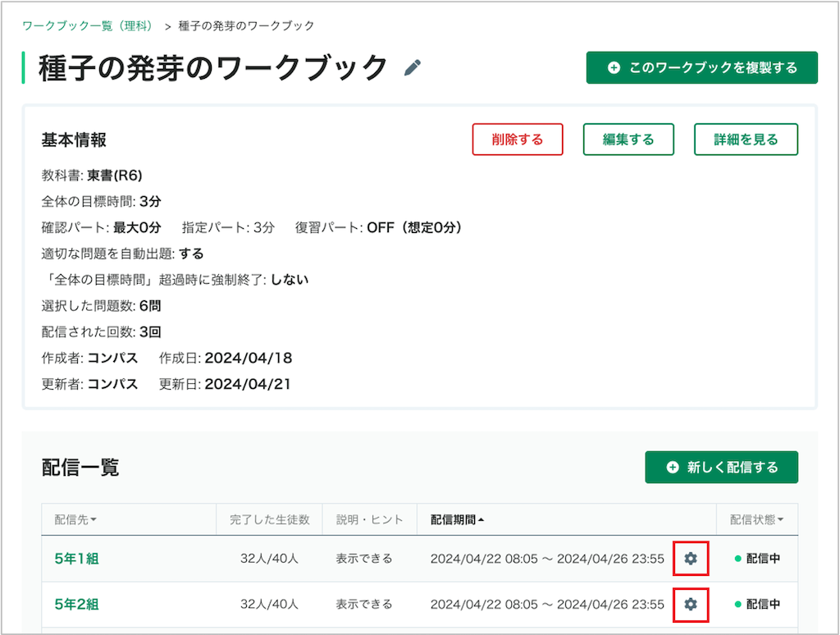The width and height of the screenshot is (840, 635).
Task: Click 配信一覧 section heading
Action: pyautogui.click(x=80, y=468)
